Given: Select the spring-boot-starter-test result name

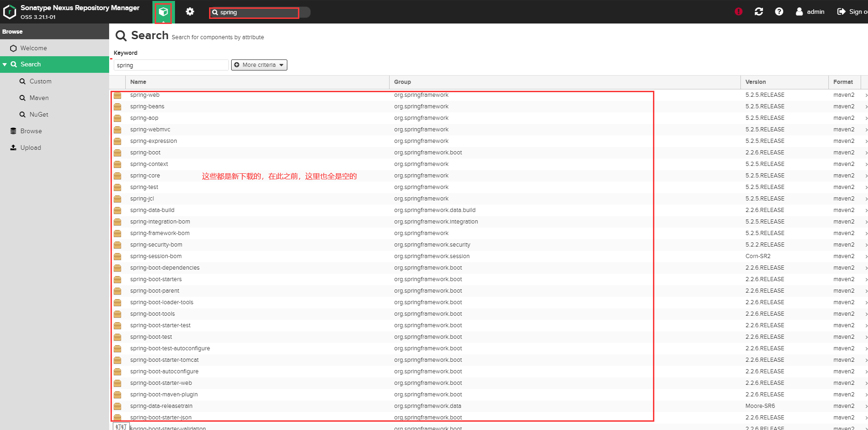Looking at the screenshot, I should point(160,325).
